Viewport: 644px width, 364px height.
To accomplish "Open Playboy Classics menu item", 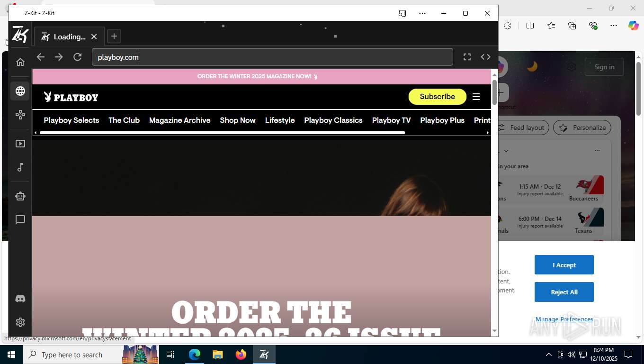I will coord(333,120).
